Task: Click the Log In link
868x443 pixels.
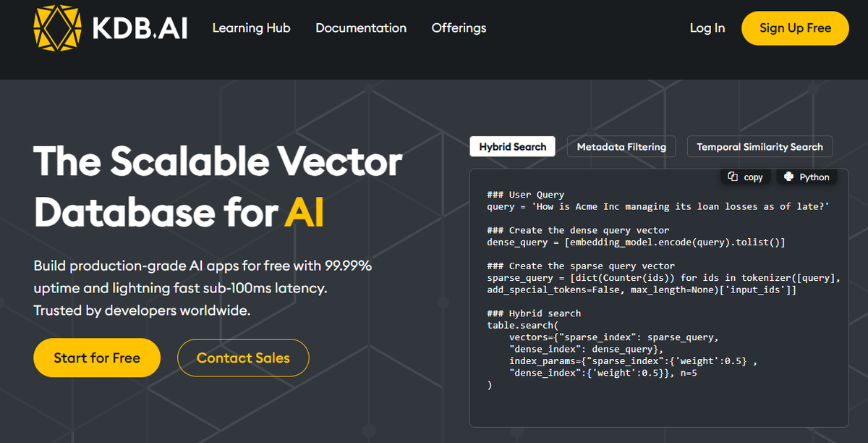Action: (707, 28)
